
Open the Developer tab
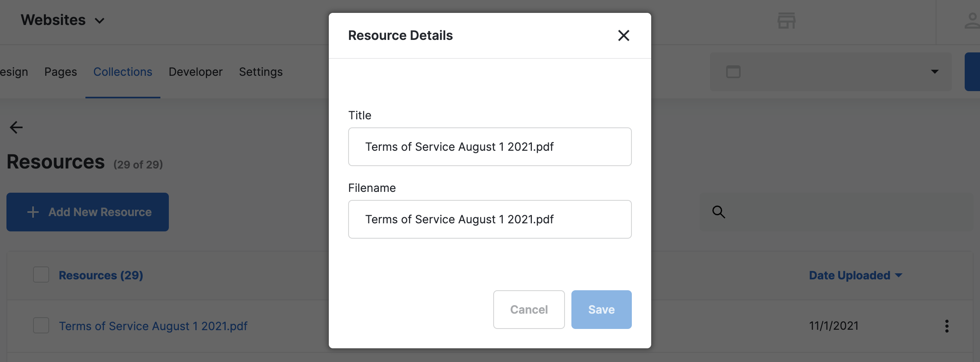[x=195, y=72]
